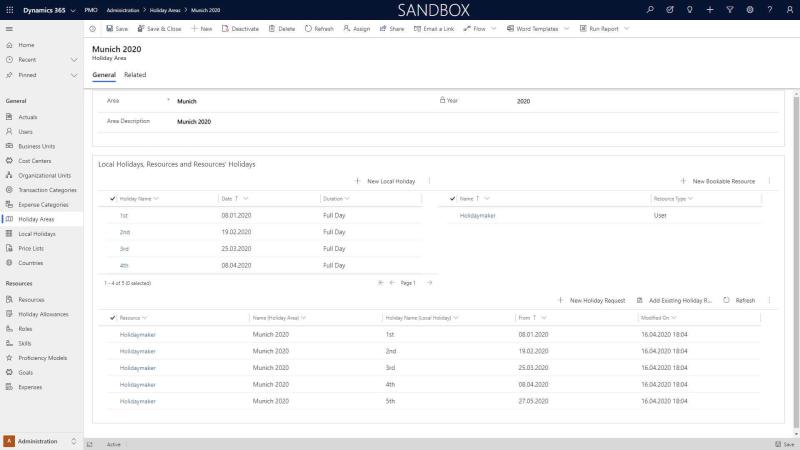Switch to the Related tab
This screenshot has width=800, height=450.
tap(134, 75)
